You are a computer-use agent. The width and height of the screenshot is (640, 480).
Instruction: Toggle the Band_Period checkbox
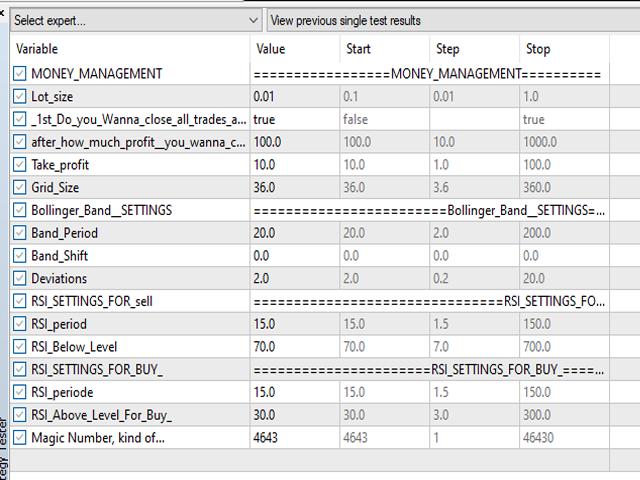pyautogui.click(x=21, y=233)
